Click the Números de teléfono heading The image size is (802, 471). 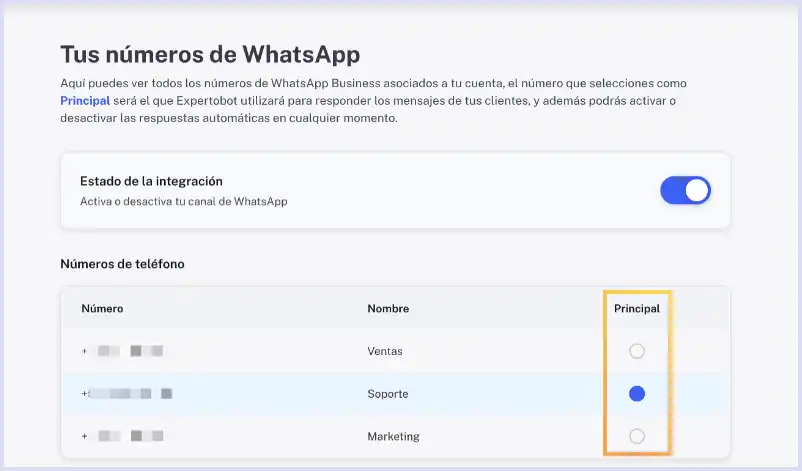tap(122, 264)
